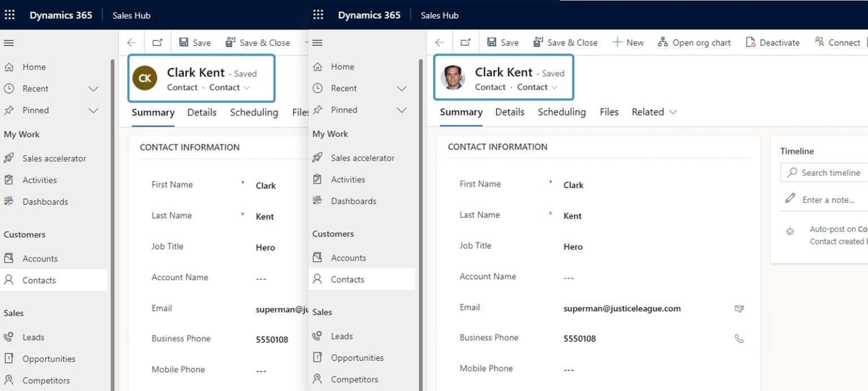Click the Clark Kent profile photo

[453, 78]
